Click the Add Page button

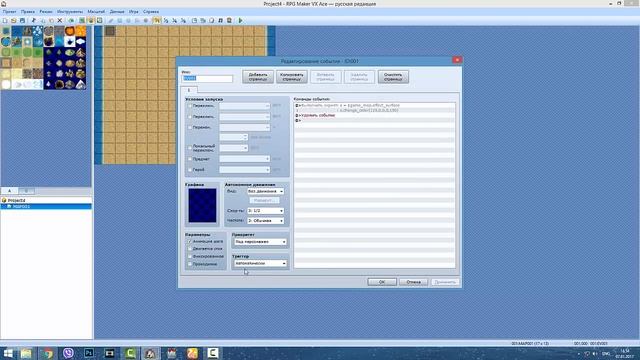tap(258, 77)
